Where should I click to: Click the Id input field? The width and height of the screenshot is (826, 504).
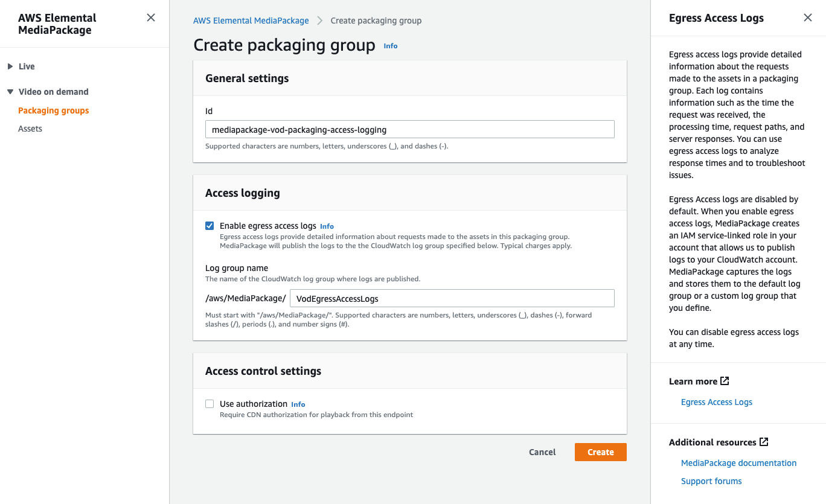point(410,129)
